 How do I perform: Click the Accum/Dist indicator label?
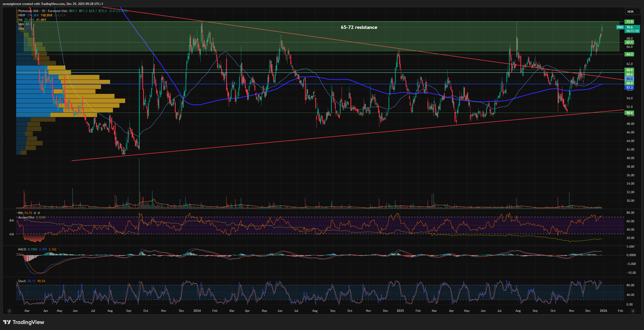point(26,217)
